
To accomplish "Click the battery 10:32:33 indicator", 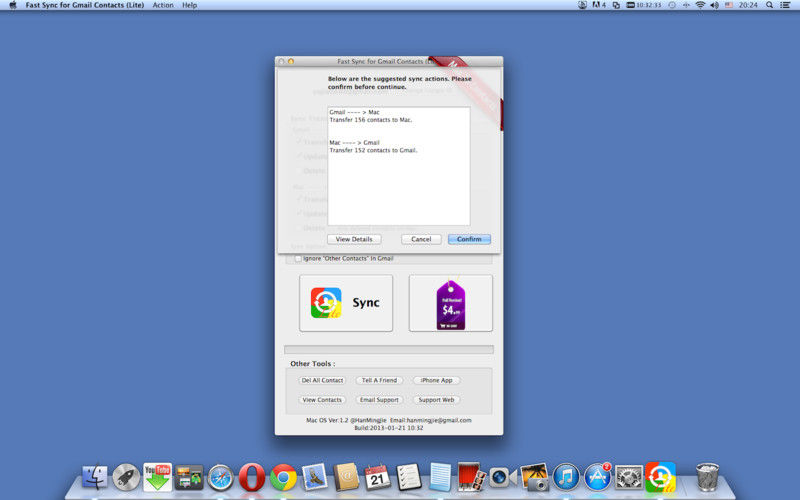I will tap(644, 5).
